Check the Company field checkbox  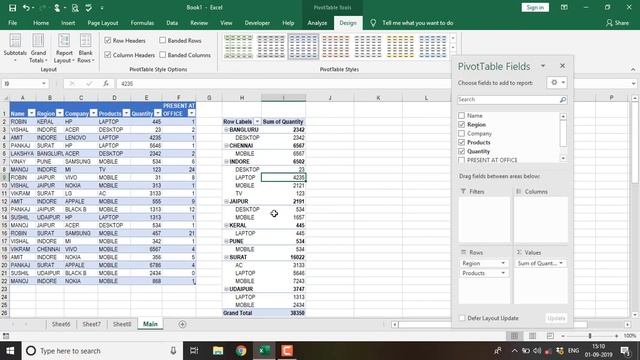pos(462,133)
